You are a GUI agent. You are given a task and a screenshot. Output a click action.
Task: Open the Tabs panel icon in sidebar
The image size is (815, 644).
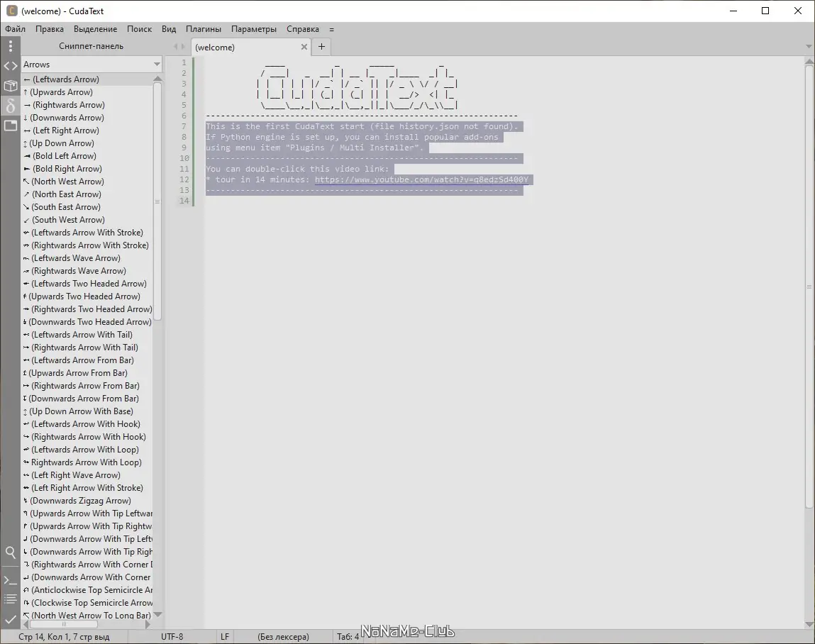pyautogui.click(x=11, y=126)
